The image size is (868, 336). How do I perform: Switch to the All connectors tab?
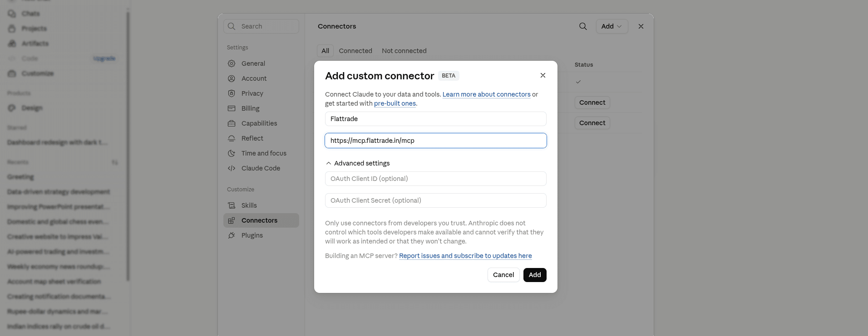pyautogui.click(x=325, y=51)
